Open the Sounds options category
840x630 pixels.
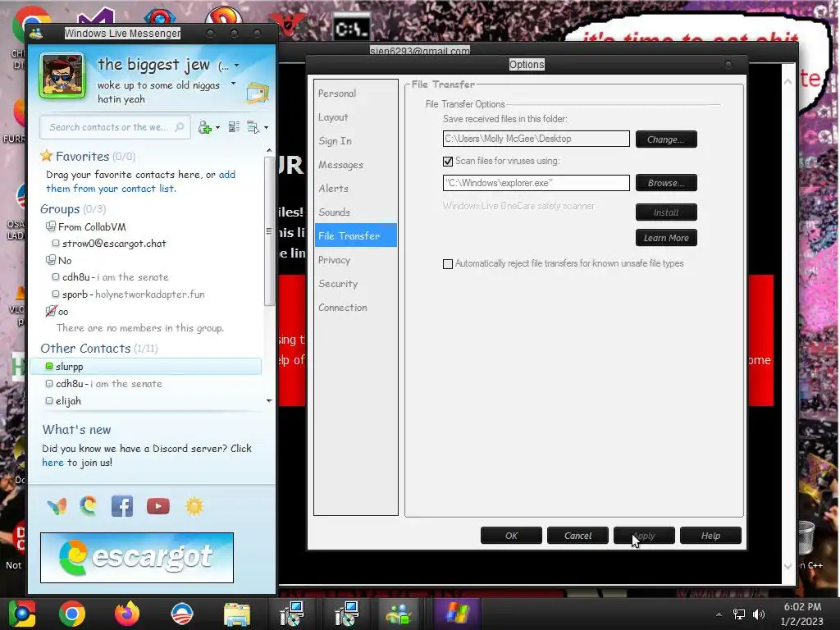(355, 212)
